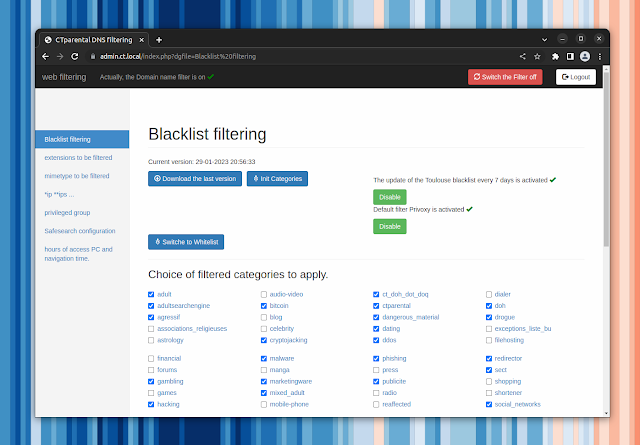
Task: Open a new browser tab
Action: [159, 40]
